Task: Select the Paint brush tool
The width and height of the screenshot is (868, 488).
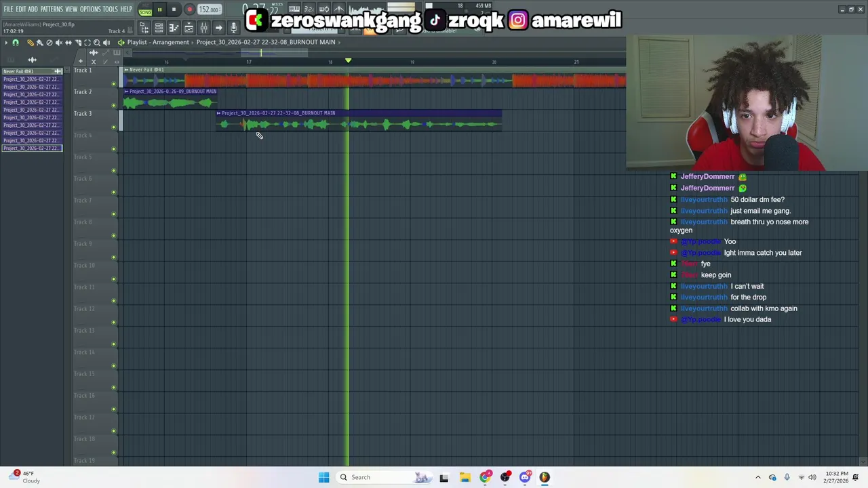Action: pos(39,43)
